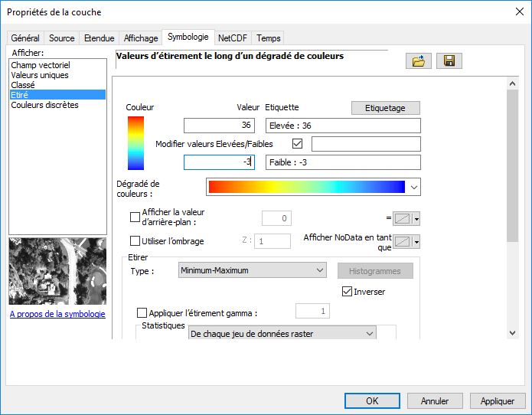Select Classé in the Afficher list
Screen dimensions: 532x415
click(23, 85)
